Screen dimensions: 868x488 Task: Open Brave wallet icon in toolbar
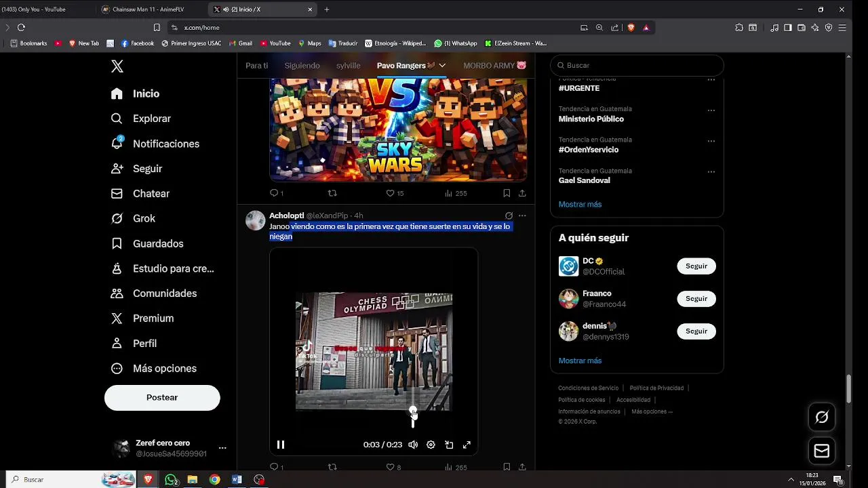click(802, 28)
